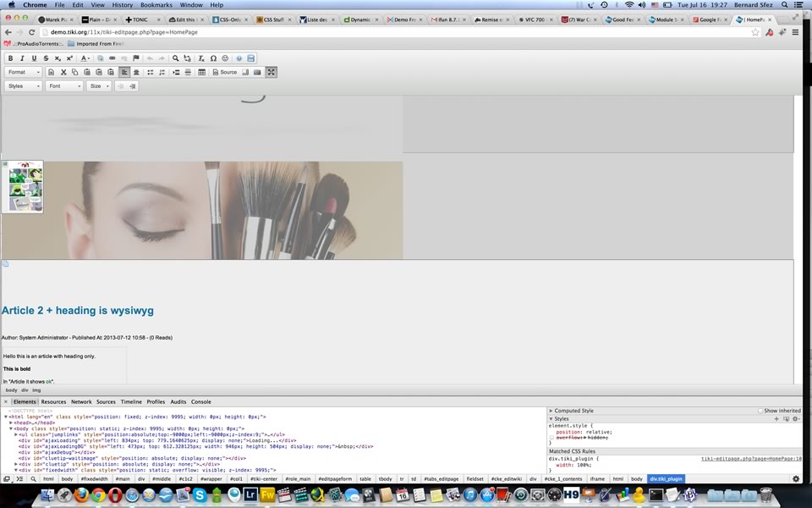
Task: Insert a numbered list
Action: [x=162, y=72]
